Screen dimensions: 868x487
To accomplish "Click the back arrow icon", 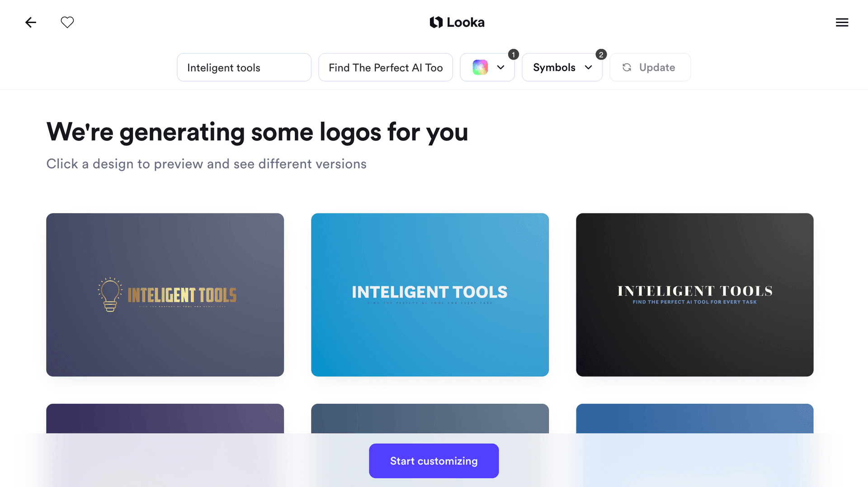I will tap(31, 22).
